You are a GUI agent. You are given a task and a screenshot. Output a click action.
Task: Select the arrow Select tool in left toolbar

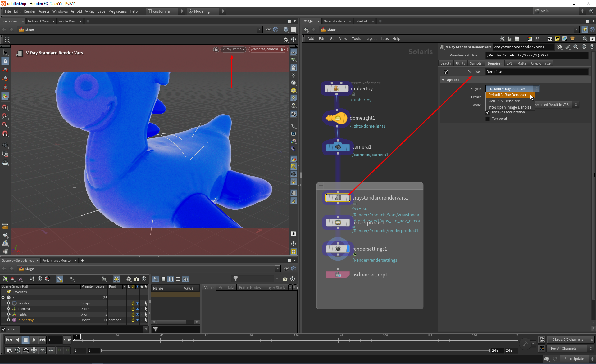(5, 52)
